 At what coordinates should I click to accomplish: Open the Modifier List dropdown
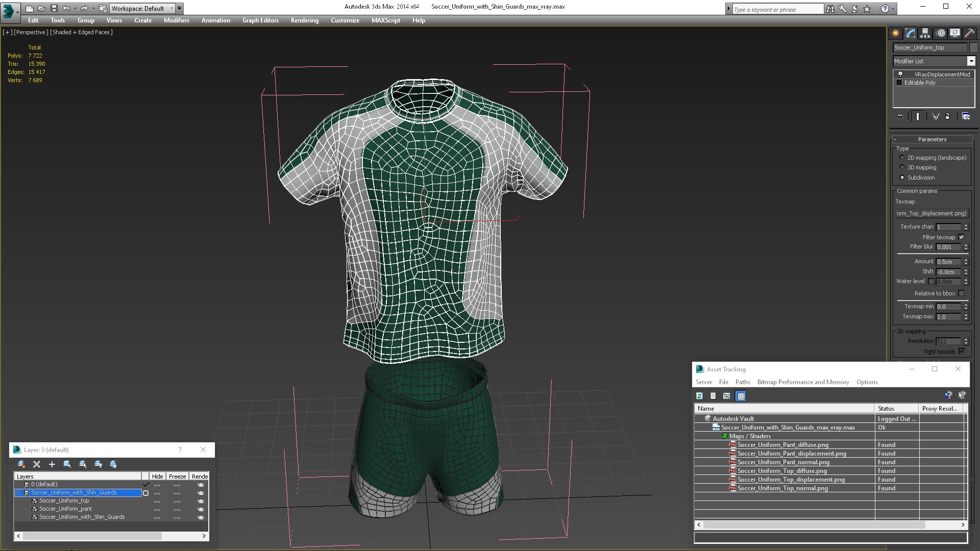[x=971, y=61]
